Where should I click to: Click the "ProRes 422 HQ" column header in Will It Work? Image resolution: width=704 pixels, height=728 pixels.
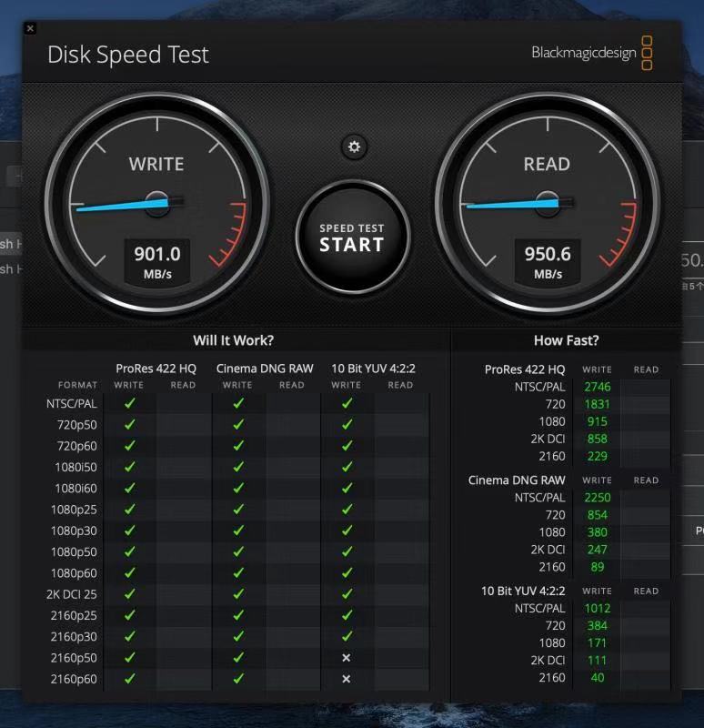coord(156,369)
